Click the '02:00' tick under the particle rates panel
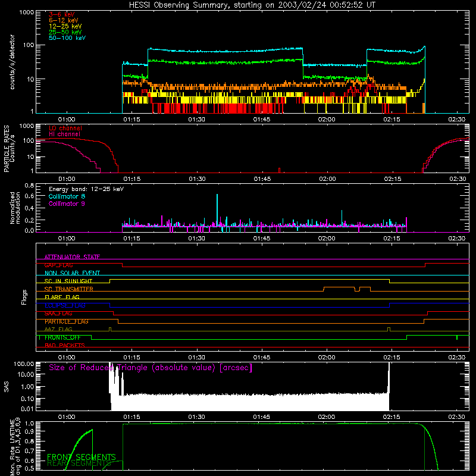 327,179
